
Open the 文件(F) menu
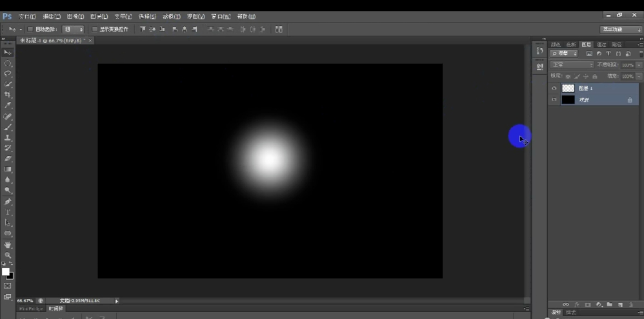pyautogui.click(x=26, y=16)
